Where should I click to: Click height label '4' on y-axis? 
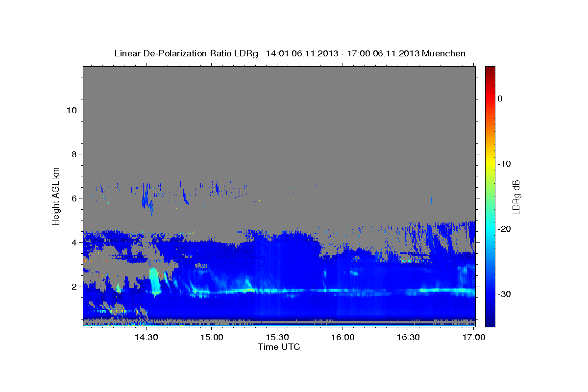tap(73, 242)
